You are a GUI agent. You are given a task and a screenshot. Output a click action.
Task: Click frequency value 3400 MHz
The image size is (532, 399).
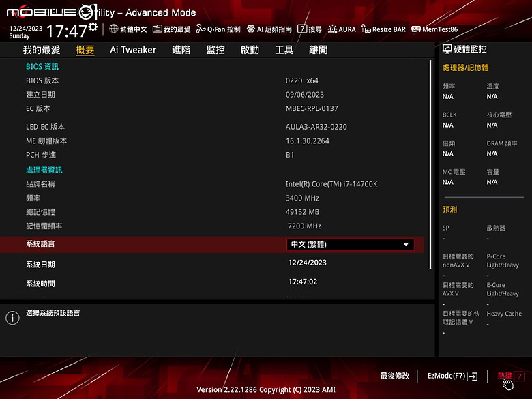click(x=302, y=198)
